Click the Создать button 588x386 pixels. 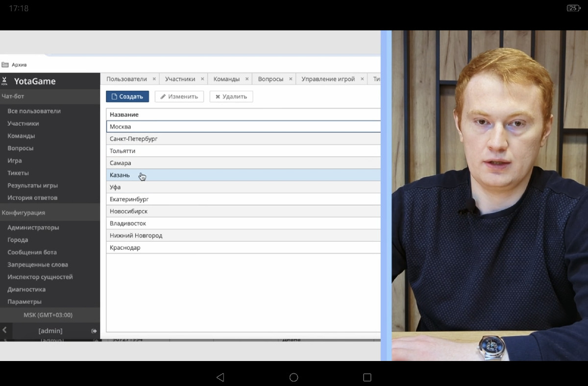(127, 96)
